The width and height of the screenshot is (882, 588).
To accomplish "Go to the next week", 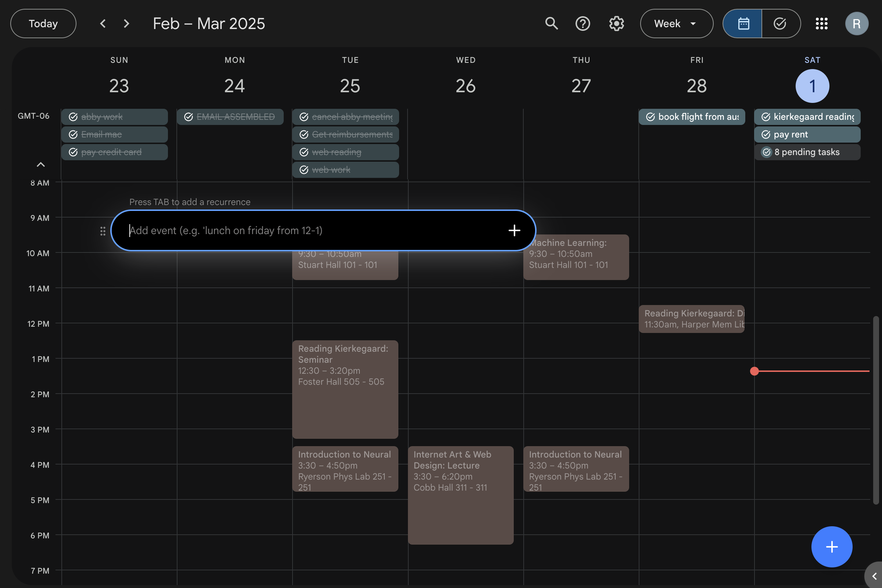I will pos(126,23).
